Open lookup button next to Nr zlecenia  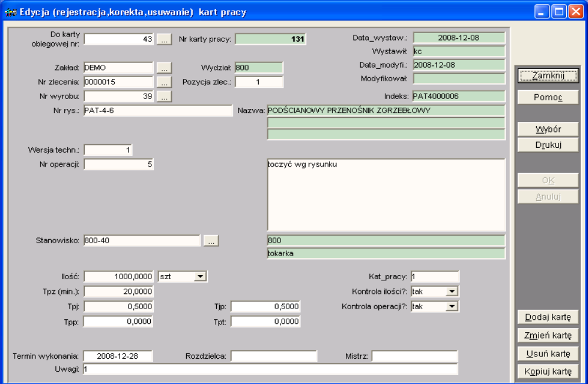[x=164, y=82]
